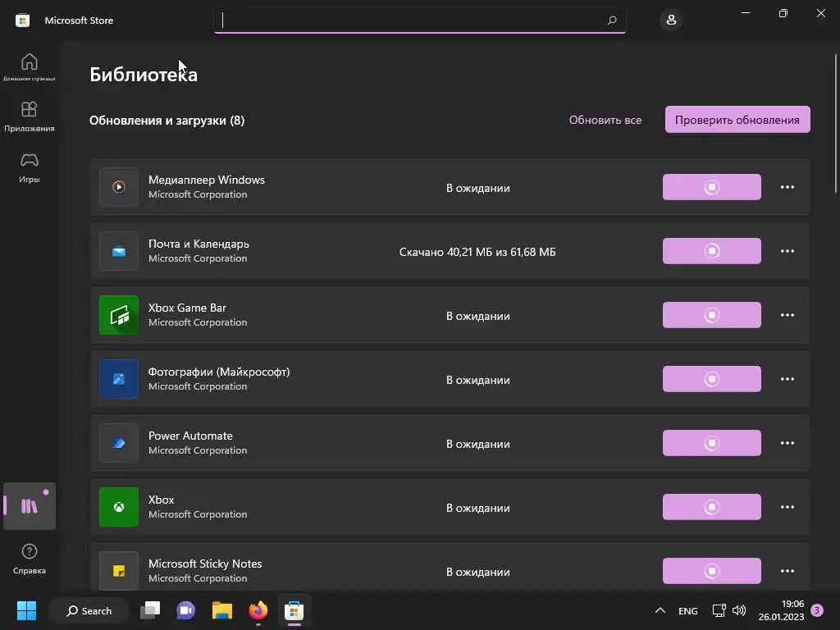Click Обновления и загрузки (8) heading
This screenshot has width=840, height=630.
(167, 121)
